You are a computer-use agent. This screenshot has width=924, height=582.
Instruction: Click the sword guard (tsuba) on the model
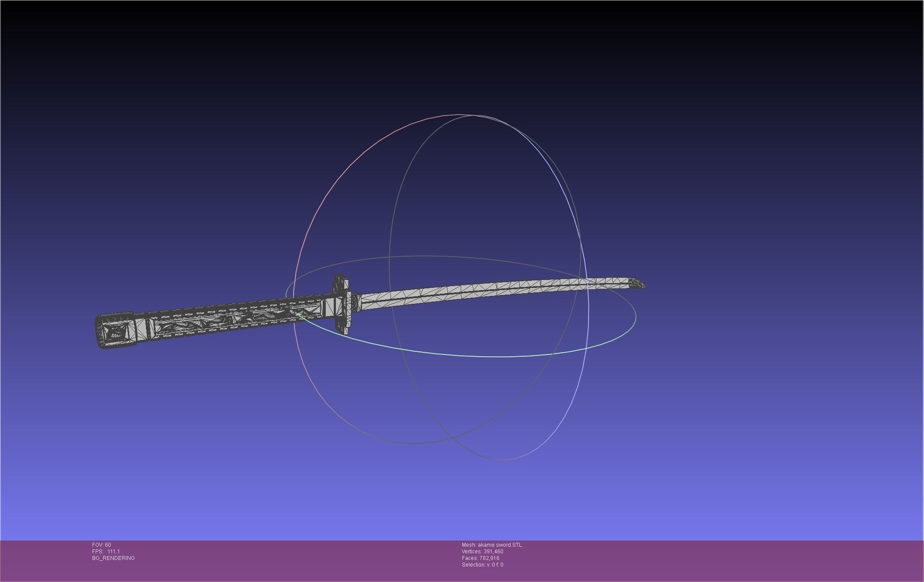coord(342,304)
